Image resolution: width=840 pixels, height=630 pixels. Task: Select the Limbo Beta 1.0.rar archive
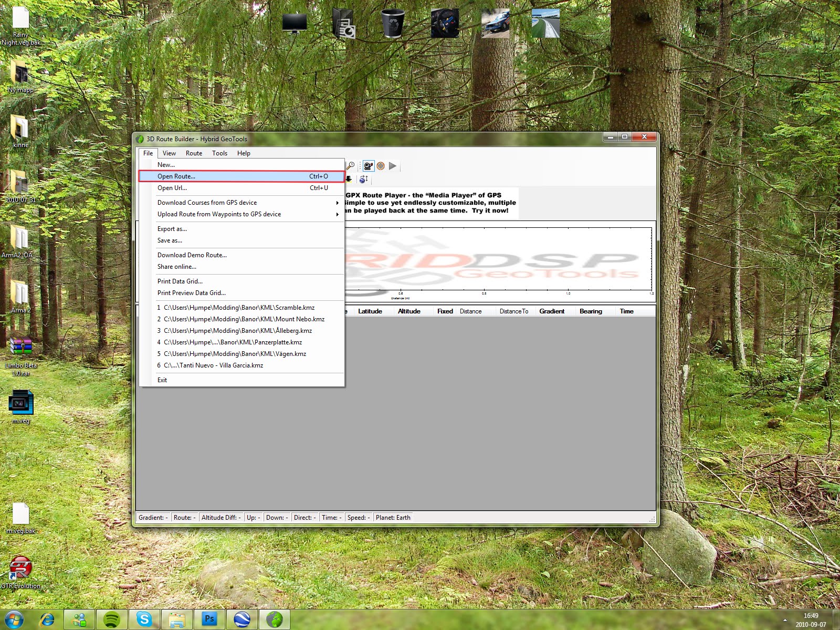[20, 356]
